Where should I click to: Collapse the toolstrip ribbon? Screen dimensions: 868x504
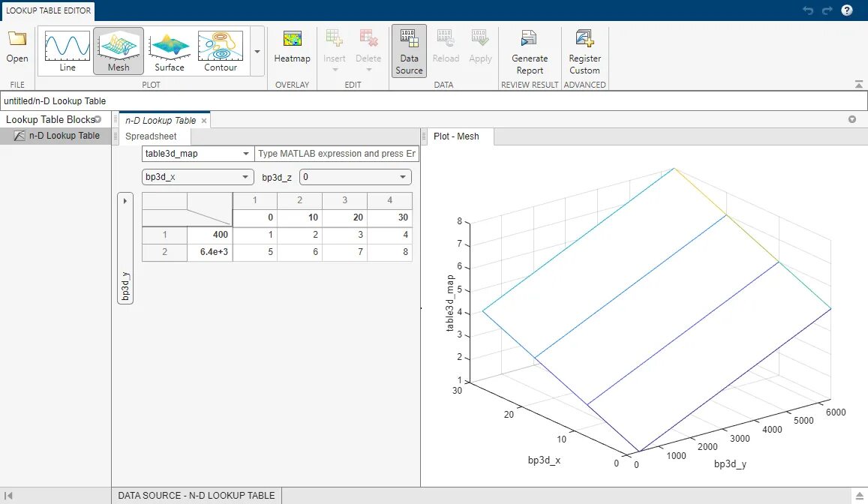click(858, 85)
